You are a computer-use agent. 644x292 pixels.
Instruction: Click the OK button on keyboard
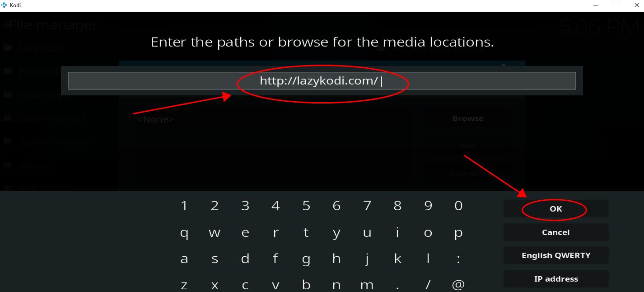(x=556, y=209)
